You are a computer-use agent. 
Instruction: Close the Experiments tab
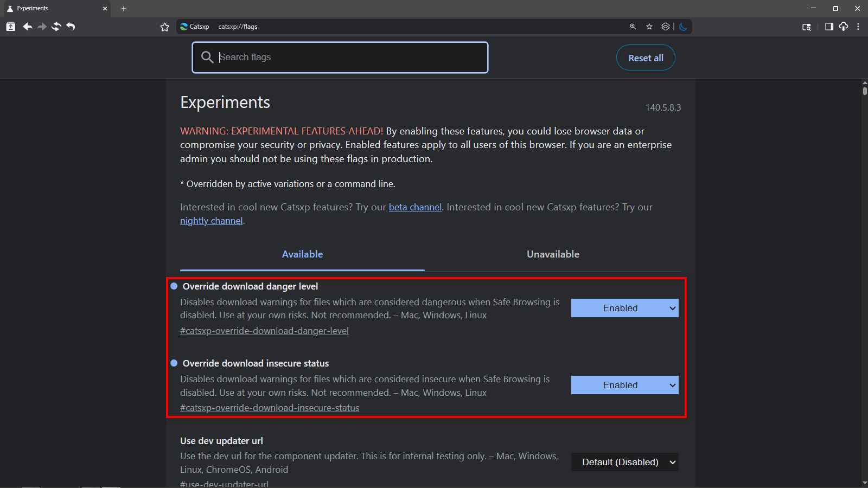pos(105,9)
